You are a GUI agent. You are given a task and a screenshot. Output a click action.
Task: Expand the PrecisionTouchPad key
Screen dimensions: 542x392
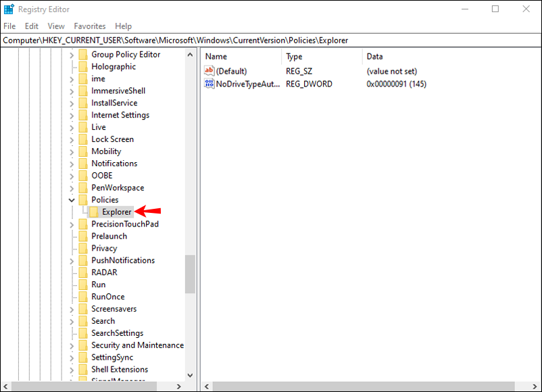click(72, 224)
